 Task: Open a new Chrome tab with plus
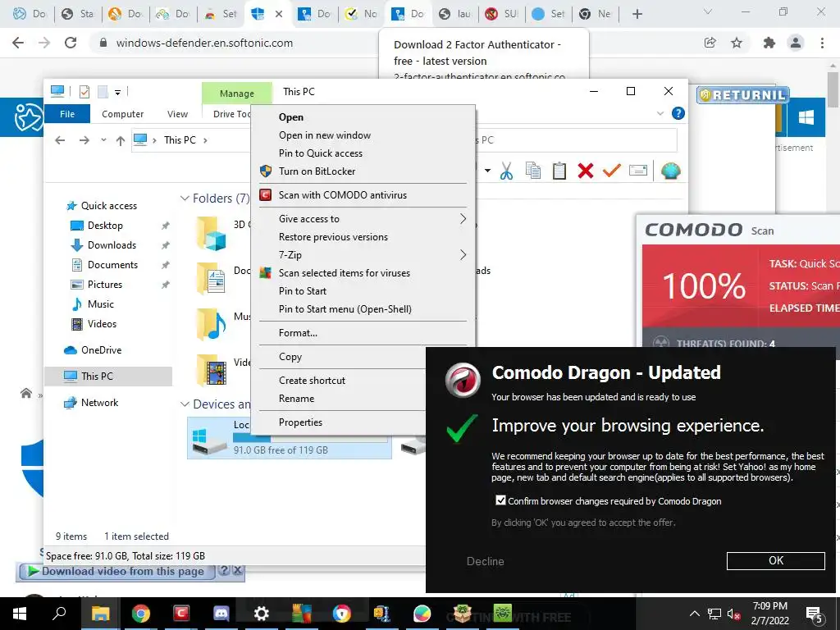coord(637,14)
